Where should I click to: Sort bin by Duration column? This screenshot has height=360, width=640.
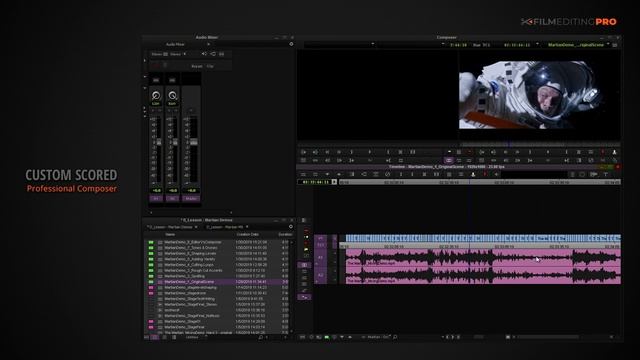(285, 234)
